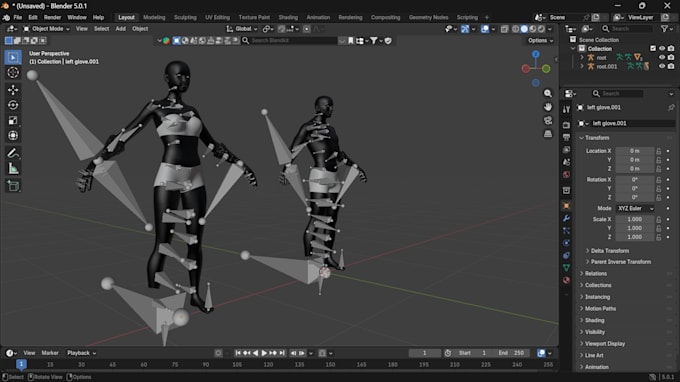Image resolution: width=680 pixels, height=382 pixels.
Task: Open the outliner filter funnel
Action: click(x=664, y=29)
